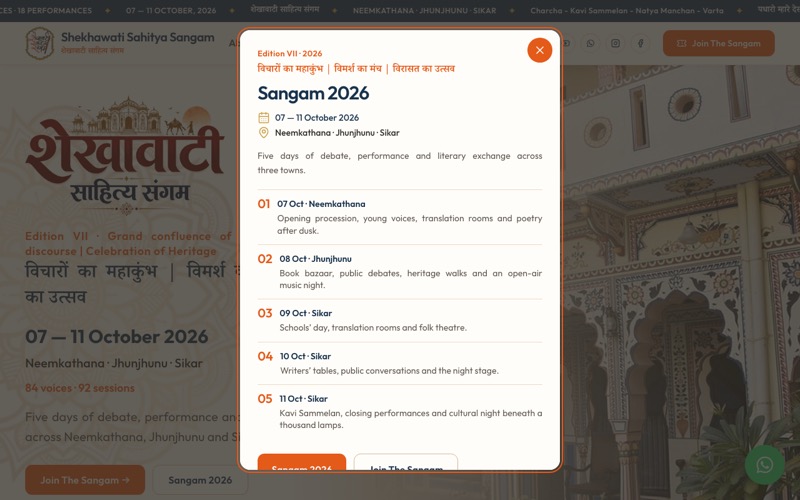Click the Sangam 2026 button in hero section

pos(200,480)
